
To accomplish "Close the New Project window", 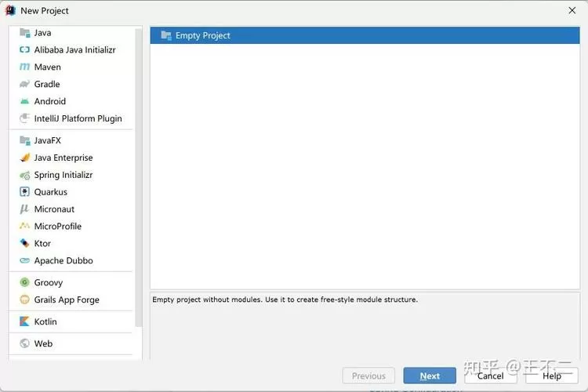I will [x=572, y=10].
